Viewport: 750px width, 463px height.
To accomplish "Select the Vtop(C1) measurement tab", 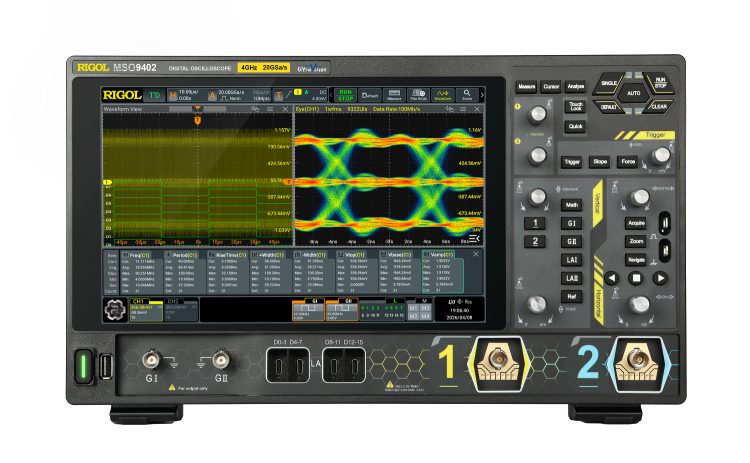I will (x=354, y=255).
